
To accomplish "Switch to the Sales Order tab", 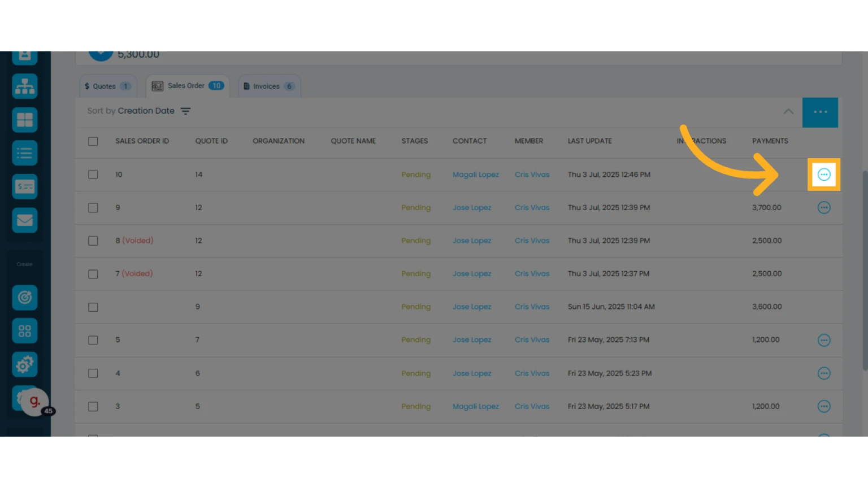I will coord(188,86).
